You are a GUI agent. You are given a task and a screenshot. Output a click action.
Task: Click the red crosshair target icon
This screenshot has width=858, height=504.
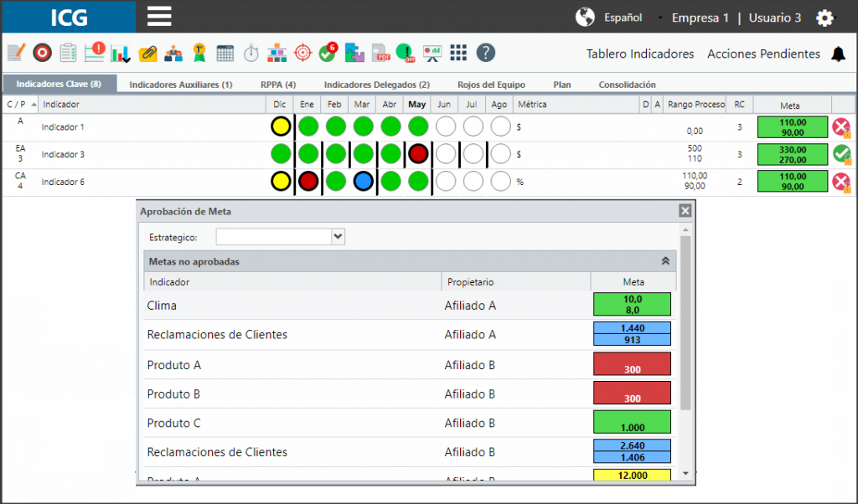click(x=302, y=53)
